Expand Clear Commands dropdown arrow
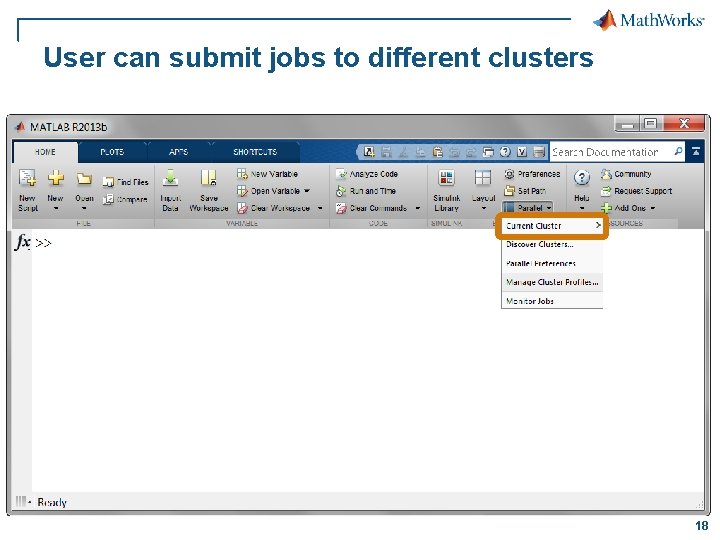 pyautogui.click(x=417, y=208)
